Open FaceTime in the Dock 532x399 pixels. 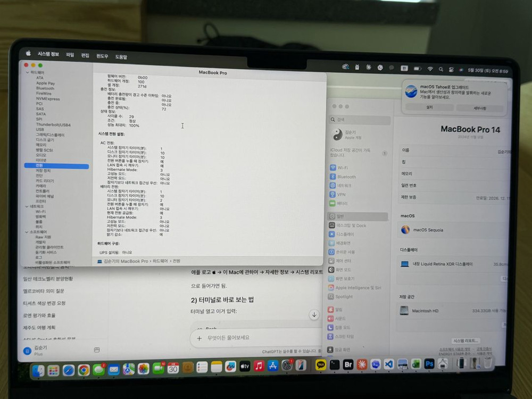[158, 369]
